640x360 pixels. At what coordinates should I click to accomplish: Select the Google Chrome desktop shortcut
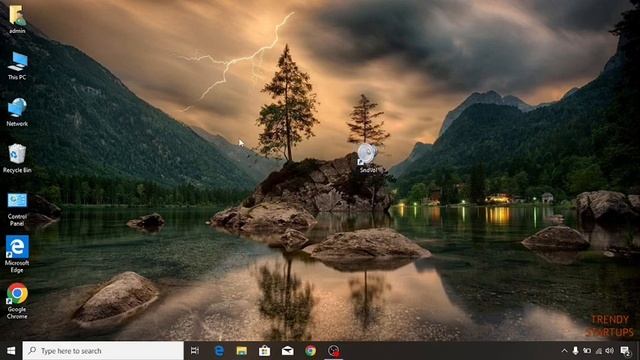[x=17, y=301]
